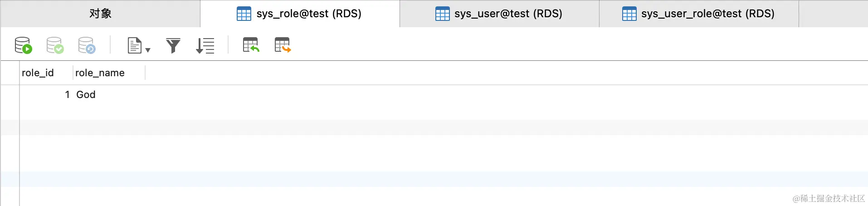Click the role_name column header
868x206 pixels.
pyautogui.click(x=100, y=73)
